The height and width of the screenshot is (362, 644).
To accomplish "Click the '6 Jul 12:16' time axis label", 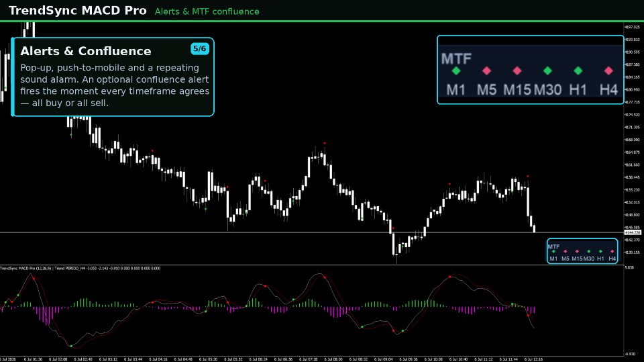I will [x=533, y=359].
